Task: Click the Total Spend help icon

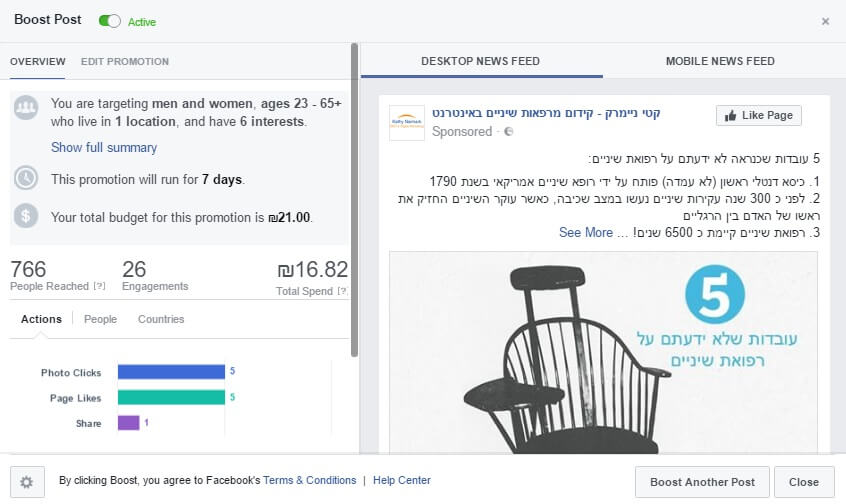Action: click(342, 291)
